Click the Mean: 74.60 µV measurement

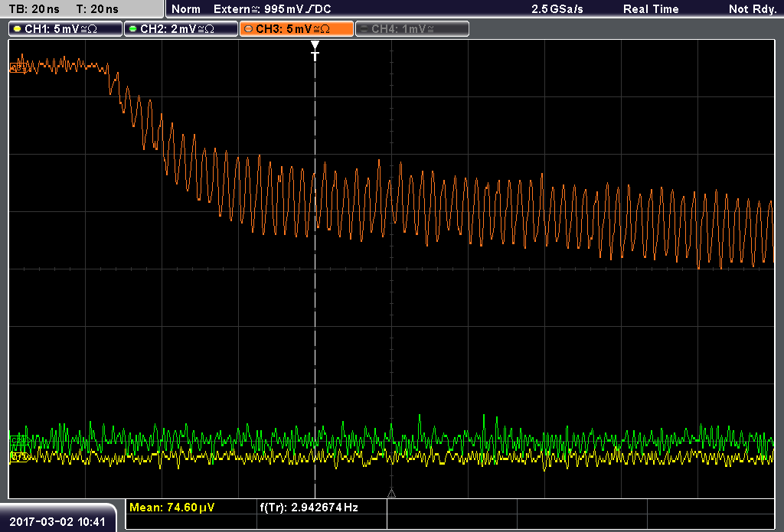[172, 508]
